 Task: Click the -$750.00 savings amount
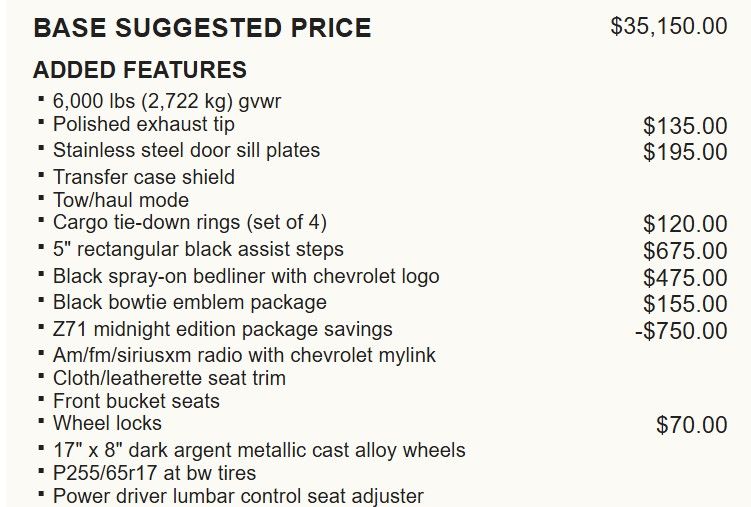click(x=681, y=331)
